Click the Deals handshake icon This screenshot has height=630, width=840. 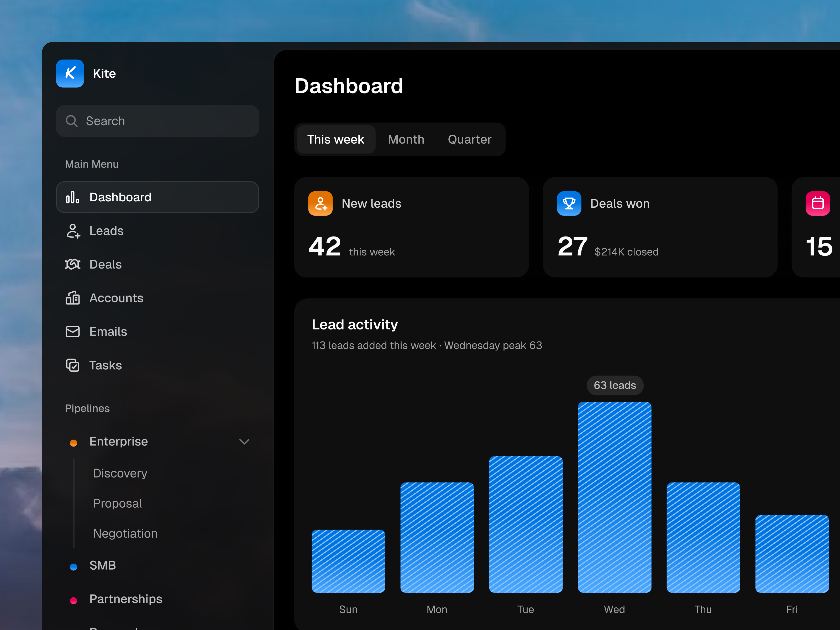pos(72,264)
